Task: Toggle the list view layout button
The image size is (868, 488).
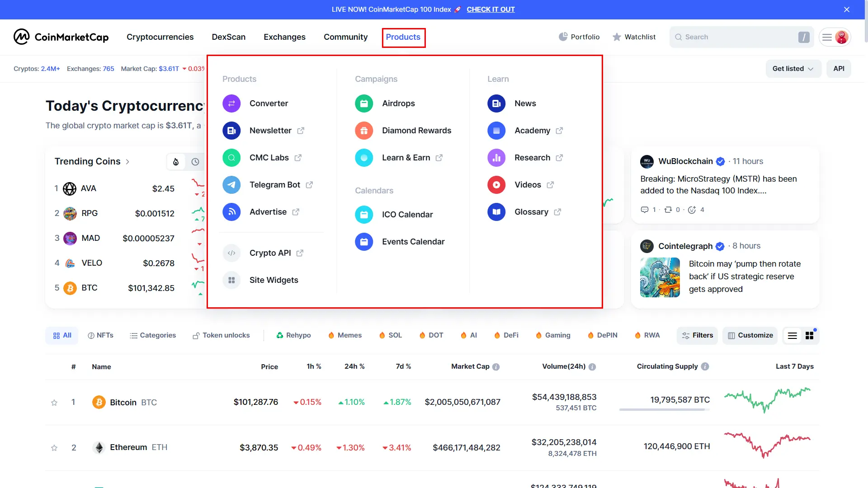Action: 793,335
